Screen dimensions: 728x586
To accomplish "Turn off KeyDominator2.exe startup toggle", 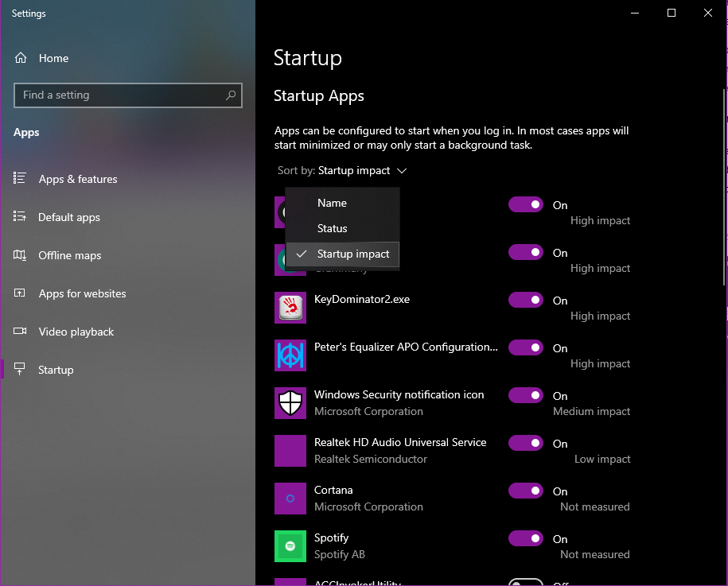I will click(525, 301).
